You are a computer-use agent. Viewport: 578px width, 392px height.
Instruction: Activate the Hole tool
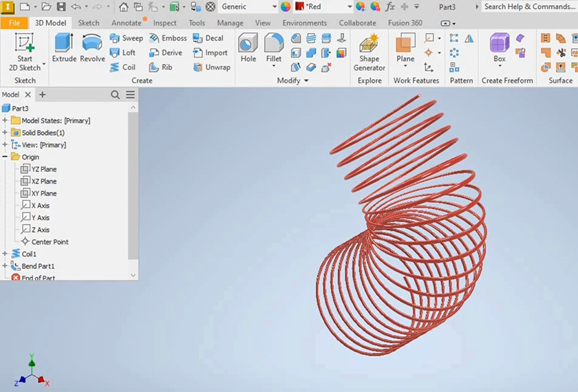pos(248,47)
